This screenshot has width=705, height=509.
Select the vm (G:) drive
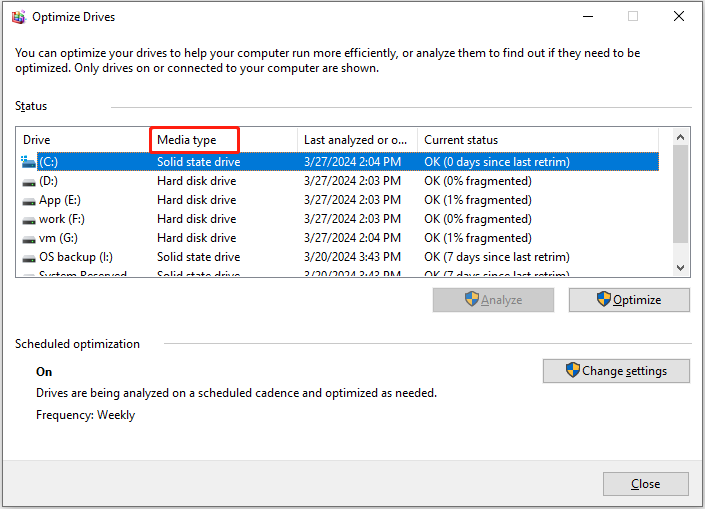(x=339, y=238)
